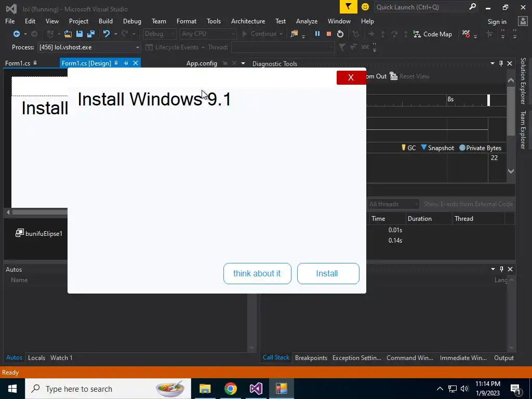The width and height of the screenshot is (532, 399).
Task: Switch to the running lol app in taskbar
Action: pos(282,389)
